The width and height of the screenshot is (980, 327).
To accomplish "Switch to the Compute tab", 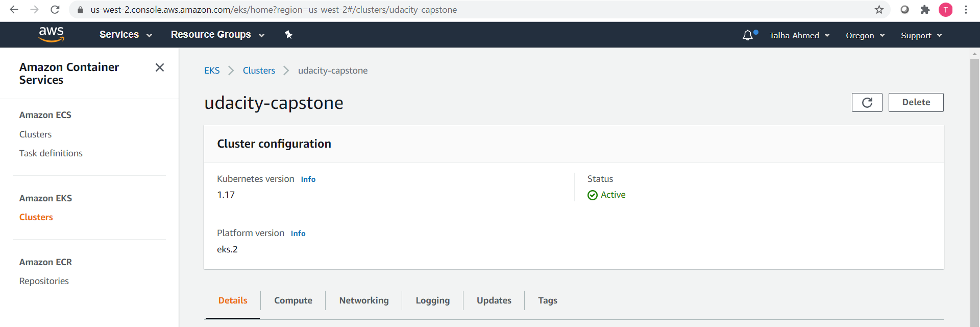I will (x=293, y=300).
